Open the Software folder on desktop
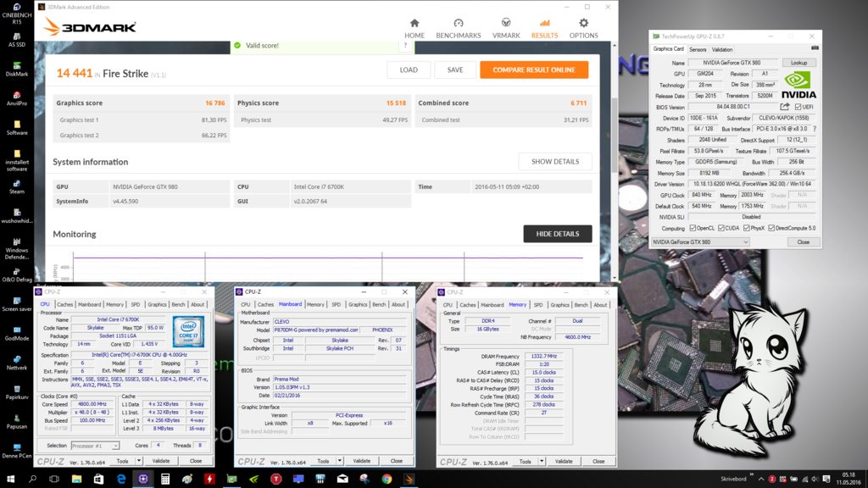The height and width of the screenshot is (488, 868). pyautogui.click(x=17, y=128)
